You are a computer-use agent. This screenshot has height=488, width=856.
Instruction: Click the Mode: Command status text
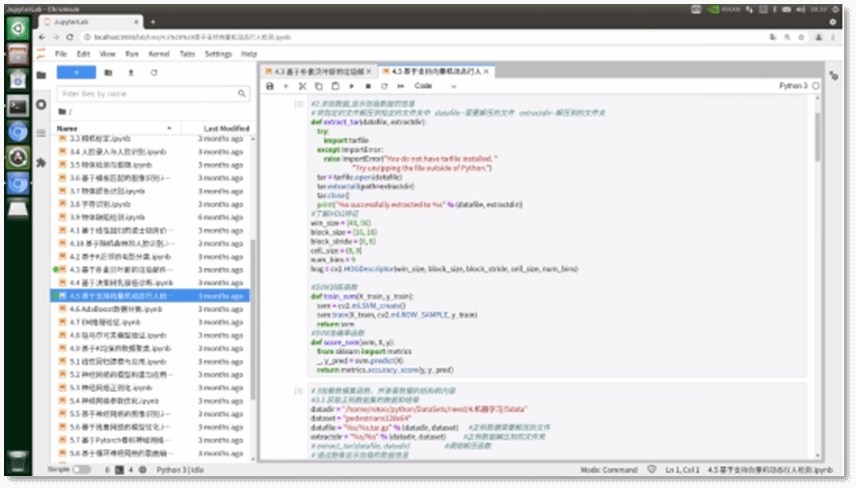[x=609, y=469]
